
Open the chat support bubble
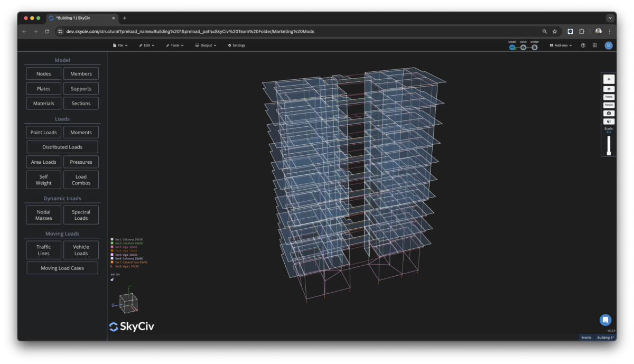[x=605, y=320]
